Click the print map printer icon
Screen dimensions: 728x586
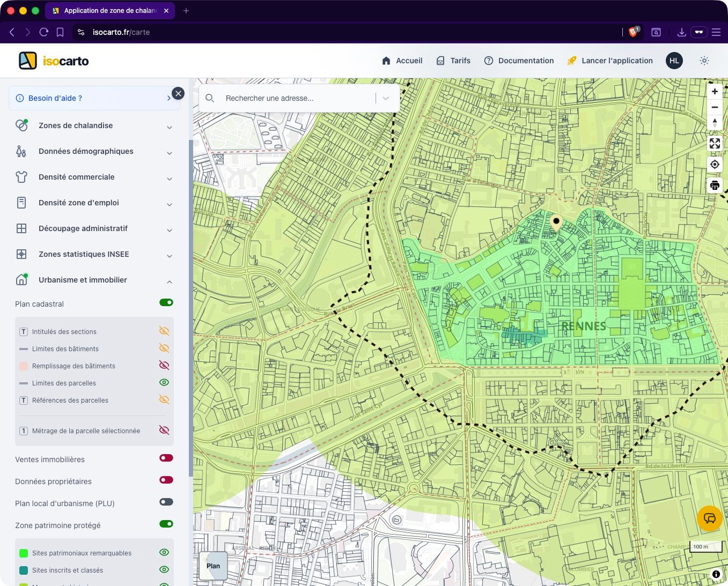point(715,186)
